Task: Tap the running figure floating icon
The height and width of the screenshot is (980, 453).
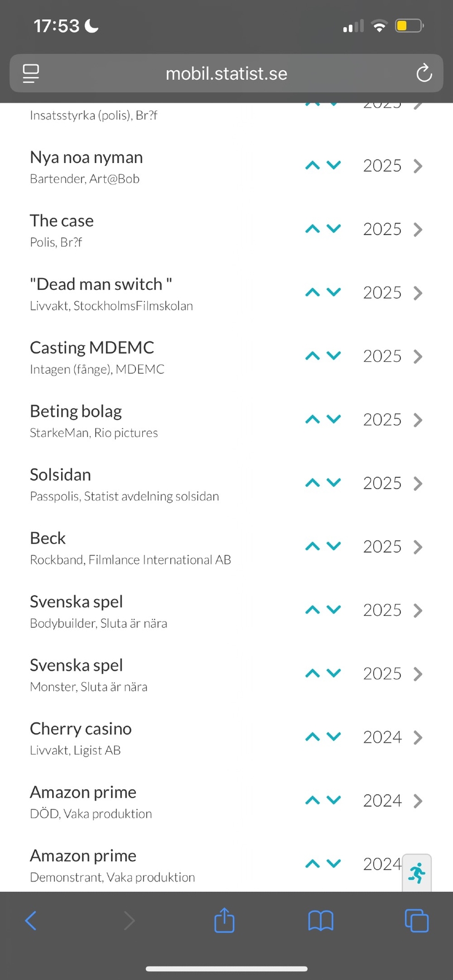Action: click(x=417, y=874)
